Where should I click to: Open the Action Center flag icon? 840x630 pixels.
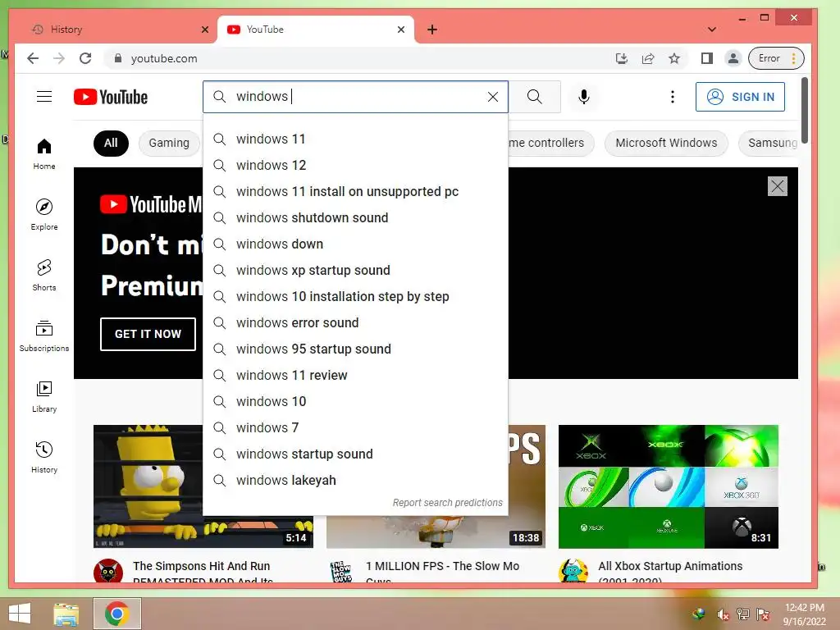[x=763, y=614]
